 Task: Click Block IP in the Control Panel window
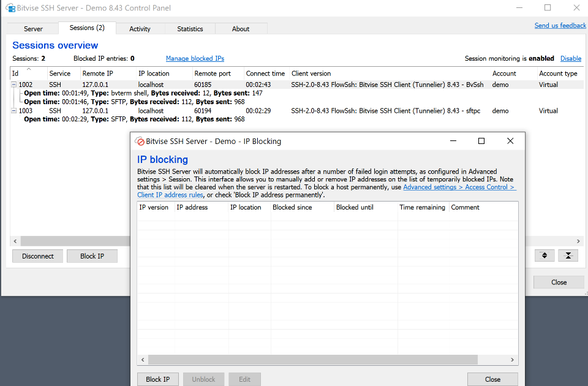(x=92, y=256)
